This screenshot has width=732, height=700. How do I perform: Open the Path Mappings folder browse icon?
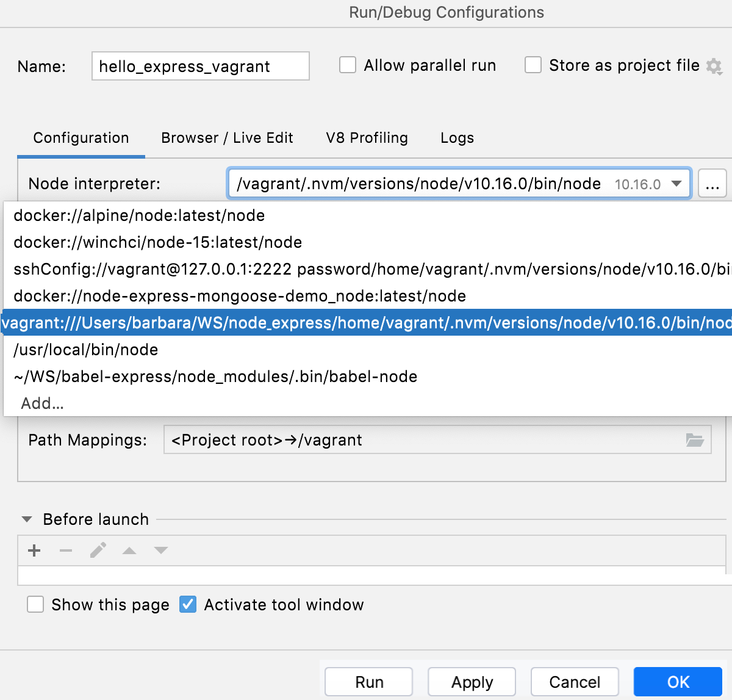tap(696, 439)
